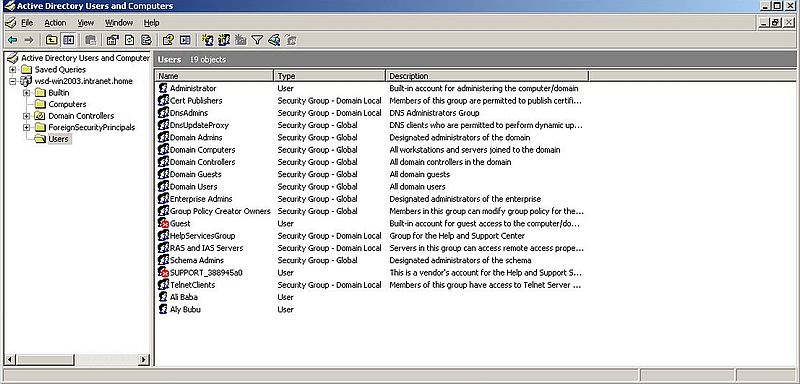800x384 pixels.
Task: Click the wsd-win2003.intranet.home domain icon
Action: (x=27, y=81)
